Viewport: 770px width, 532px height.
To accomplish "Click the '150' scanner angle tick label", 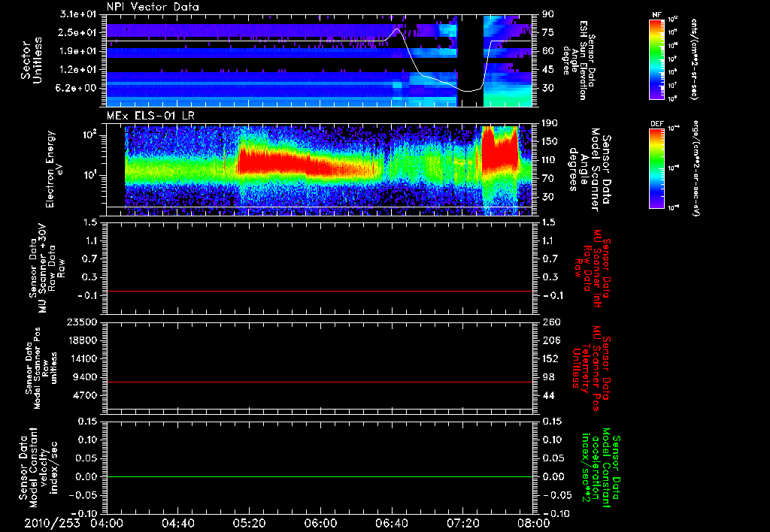I will point(550,142).
